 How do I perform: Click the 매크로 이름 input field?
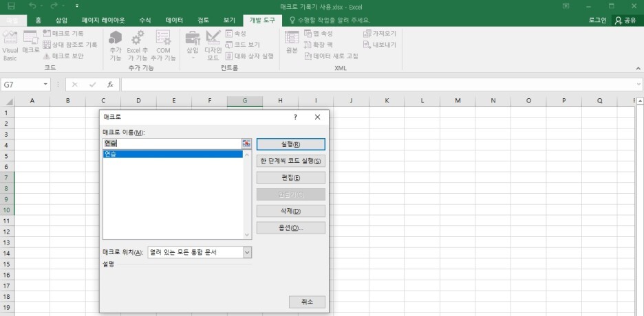point(172,144)
